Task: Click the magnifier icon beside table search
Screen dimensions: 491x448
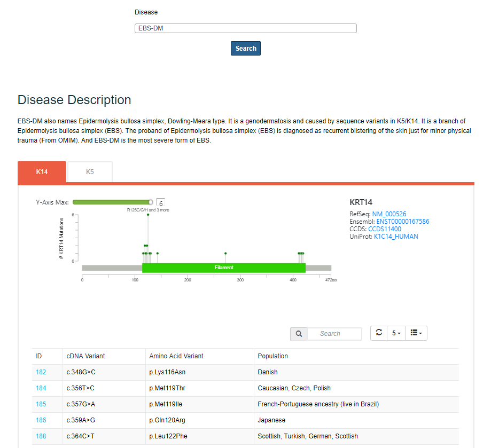Action: [299, 334]
